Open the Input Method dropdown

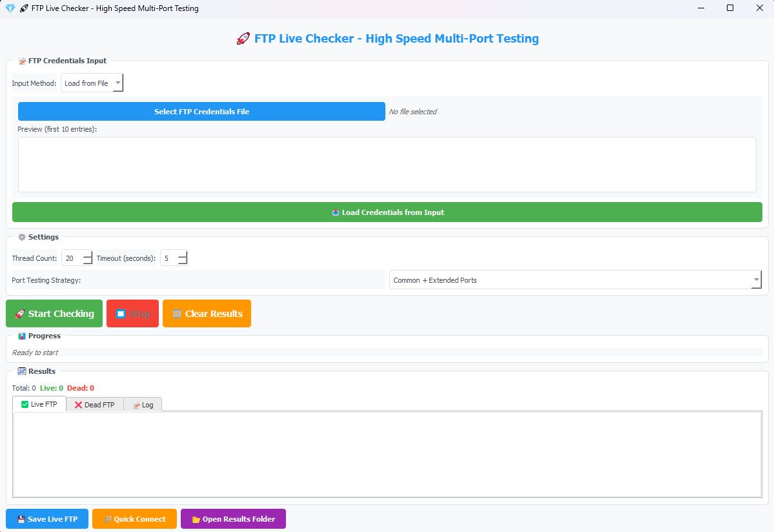coord(92,83)
